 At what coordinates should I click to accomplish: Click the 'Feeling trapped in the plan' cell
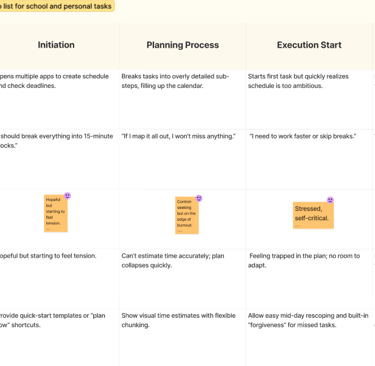click(309, 279)
